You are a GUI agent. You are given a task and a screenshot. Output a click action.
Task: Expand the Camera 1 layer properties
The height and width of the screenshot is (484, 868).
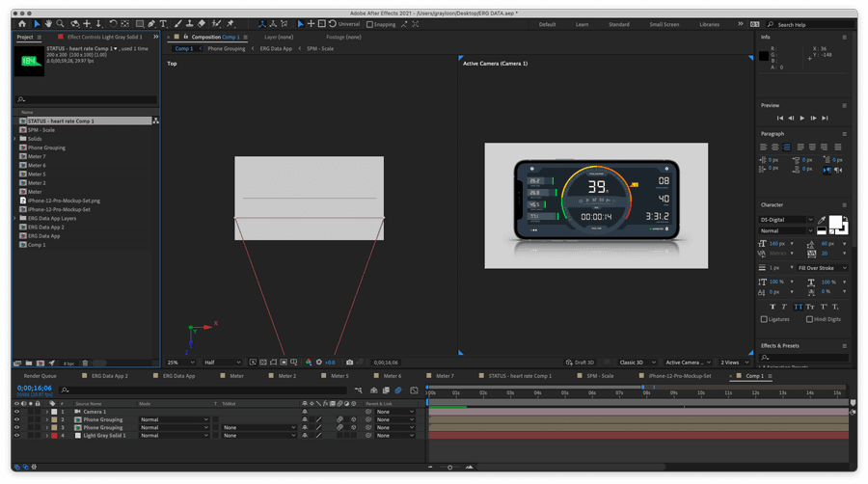[47, 412]
